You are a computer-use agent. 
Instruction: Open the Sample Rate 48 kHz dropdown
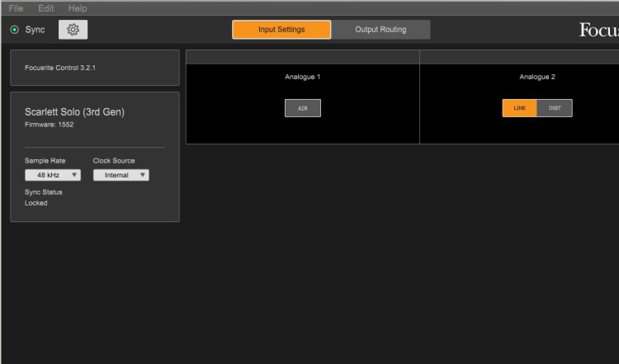(53, 175)
